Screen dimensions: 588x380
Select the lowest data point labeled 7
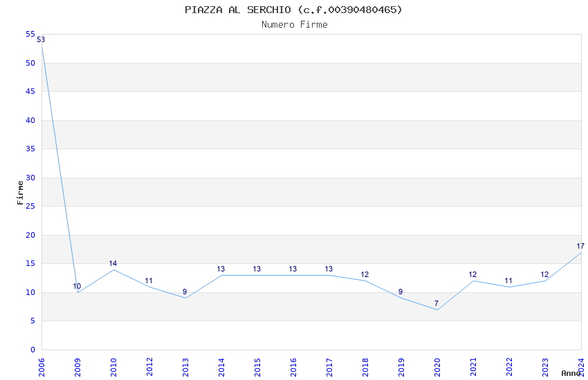437,310
